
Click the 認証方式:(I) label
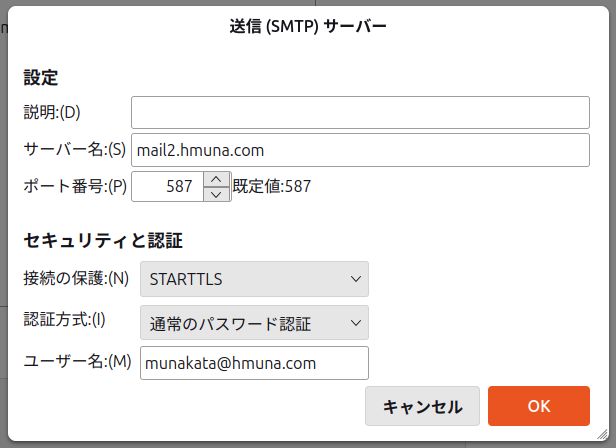pyautogui.click(x=64, y=320)
